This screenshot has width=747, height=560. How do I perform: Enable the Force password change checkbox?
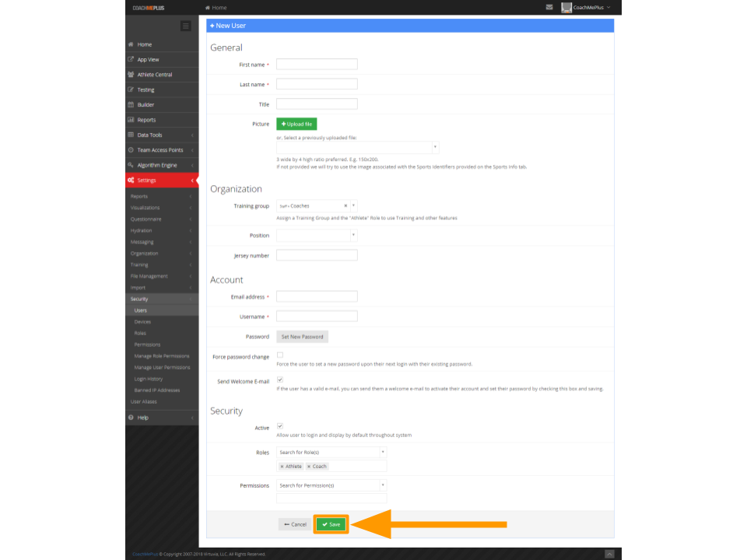[x=280, y=355]
